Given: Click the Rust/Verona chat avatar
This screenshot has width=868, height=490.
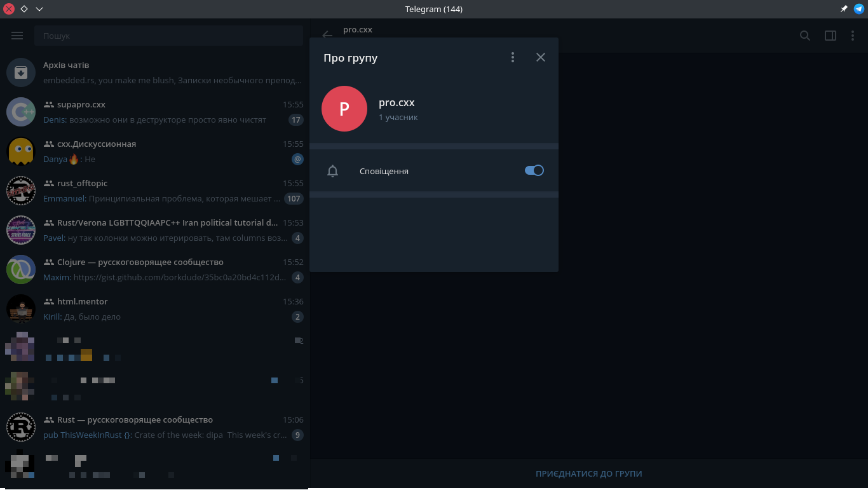Looking at the screenshot, I should tap(21, 230).
